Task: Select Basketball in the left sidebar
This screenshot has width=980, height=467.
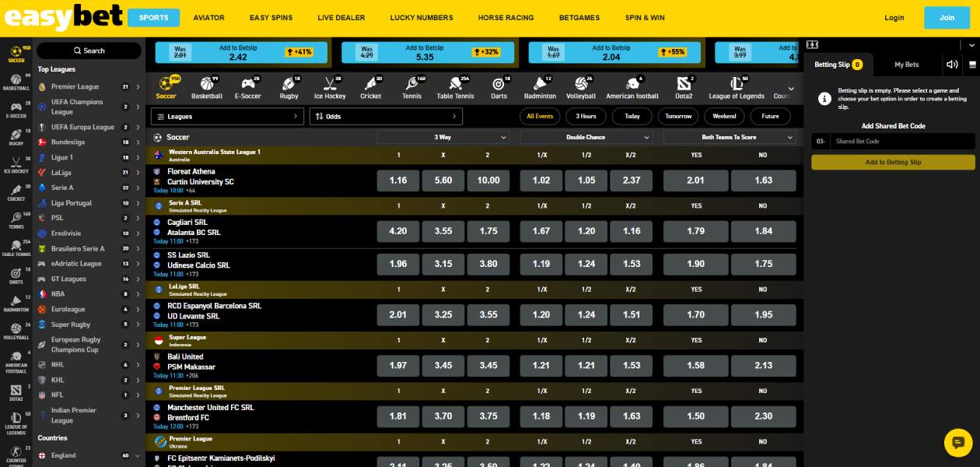Action: pos(16,82)
